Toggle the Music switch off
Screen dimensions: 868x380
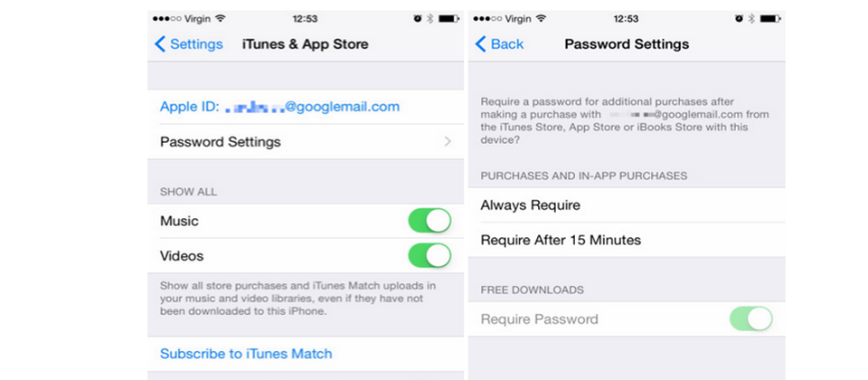click(x=429, y=221)
